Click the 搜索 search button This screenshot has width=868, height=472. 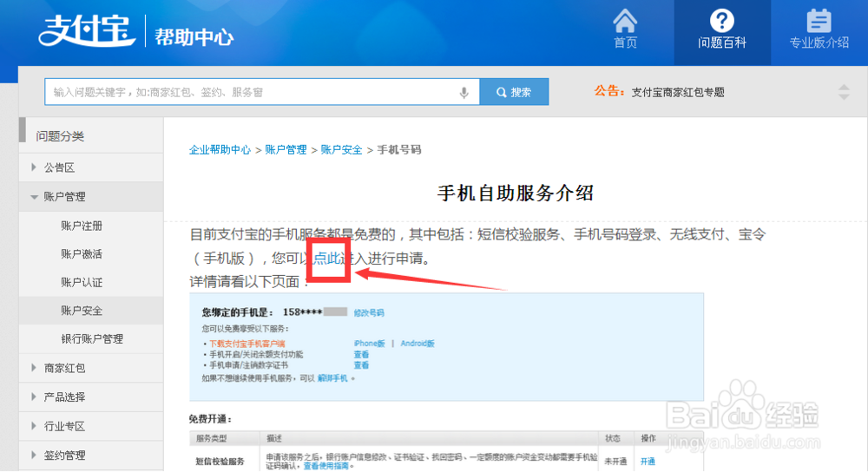coord(514,92)
